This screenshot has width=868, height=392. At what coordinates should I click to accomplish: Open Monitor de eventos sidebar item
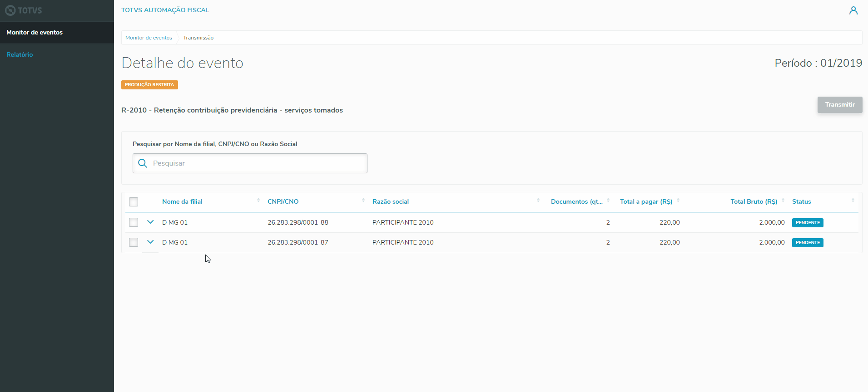pyautogui.click(x=57, y=33)
